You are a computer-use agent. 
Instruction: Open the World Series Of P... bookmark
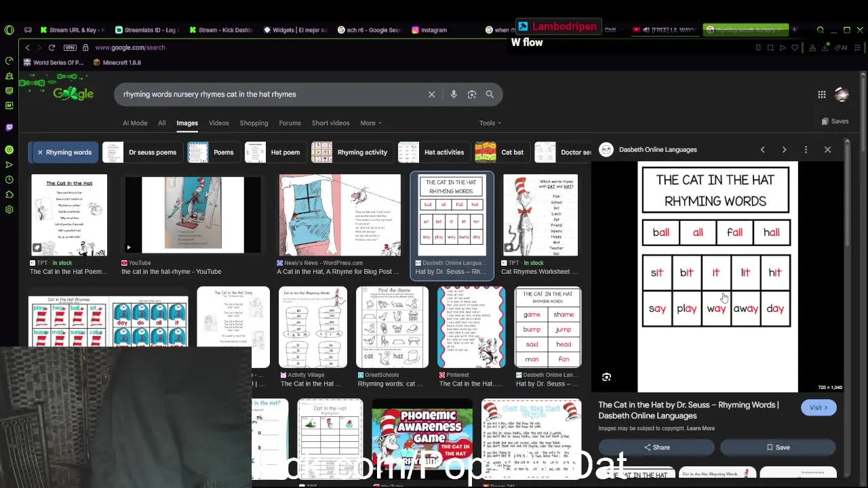coord(54,62)
